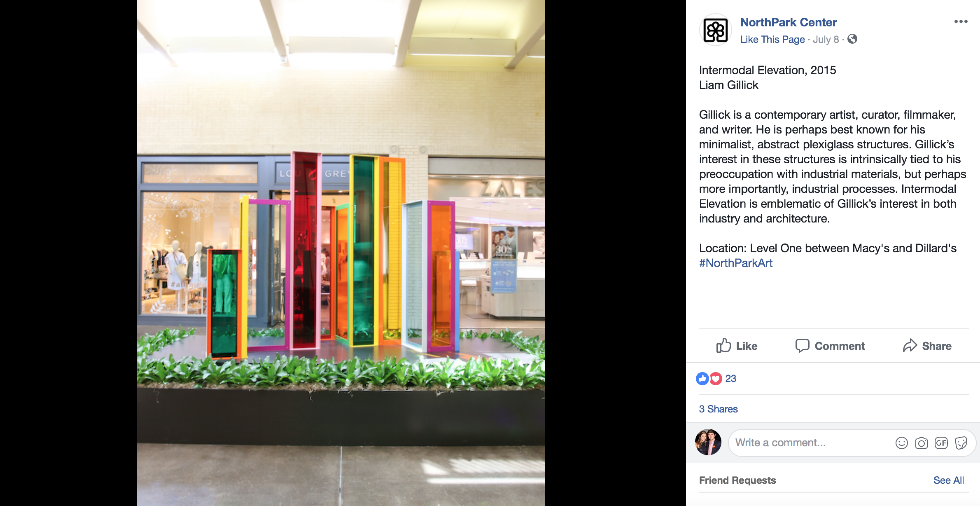
Task: Click the Like This Page link
Action: click(772, 40)
